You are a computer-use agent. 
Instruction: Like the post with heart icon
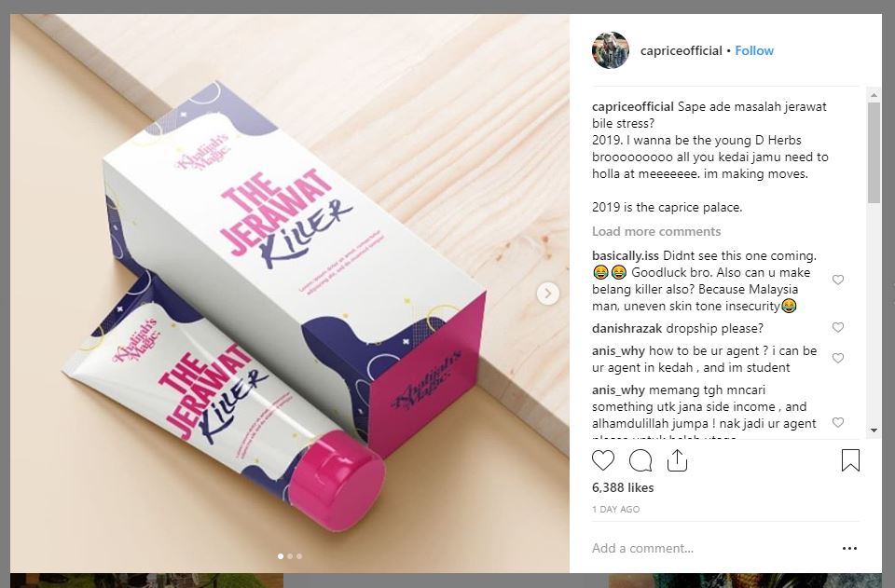tap(603, 460)
